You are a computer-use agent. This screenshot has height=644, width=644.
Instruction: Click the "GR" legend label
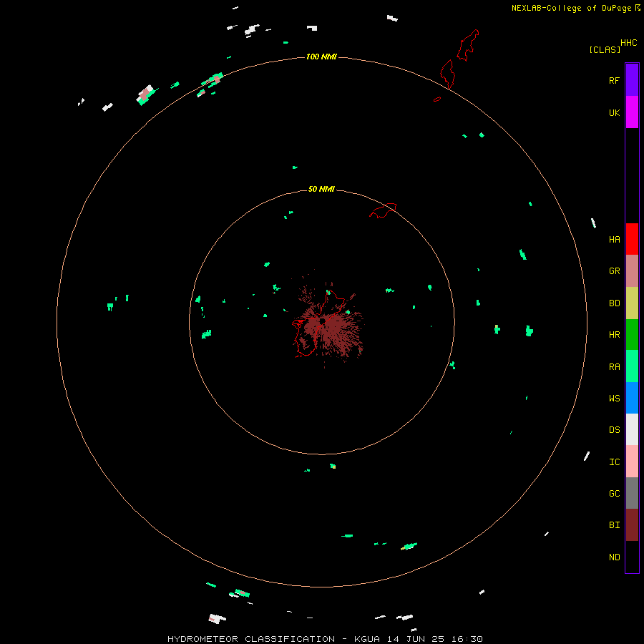coord(615,271)
